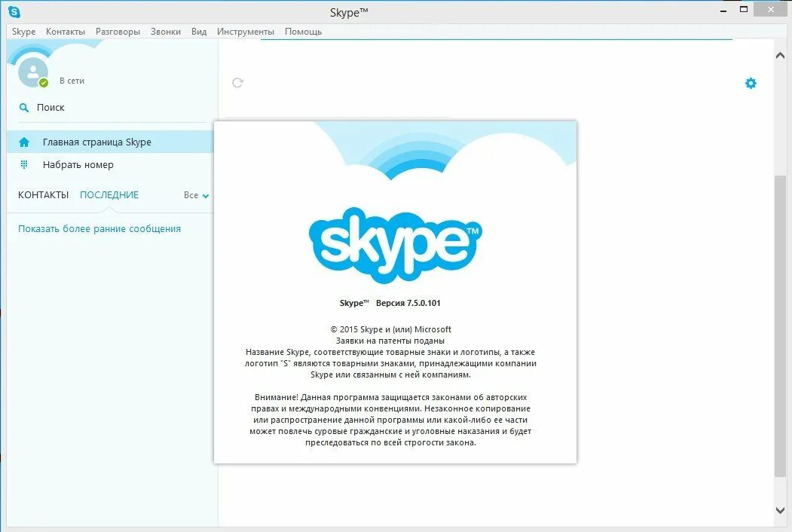Image resolution: width=792 pixels, height=532 pixels.
Task: Click the dial pad icon
Action: pos(24,164)
